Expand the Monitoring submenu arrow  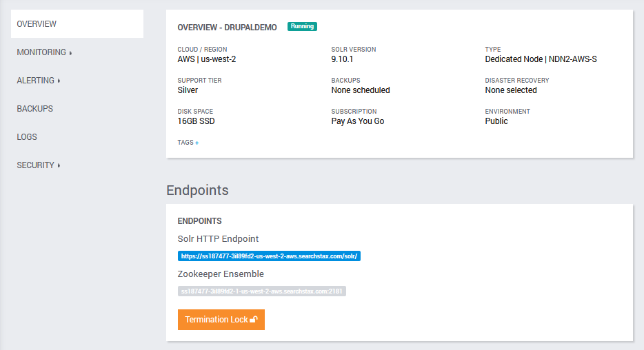[70, 53]
